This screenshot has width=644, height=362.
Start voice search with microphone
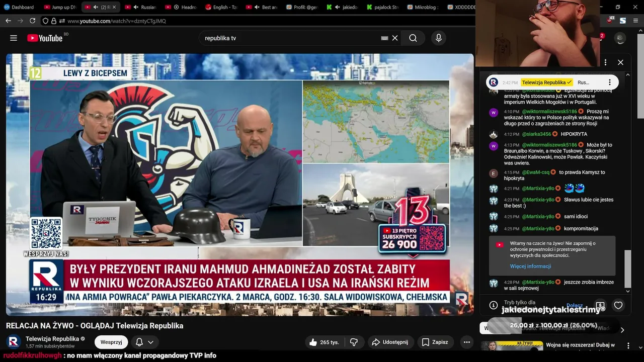tap(439, 38)
